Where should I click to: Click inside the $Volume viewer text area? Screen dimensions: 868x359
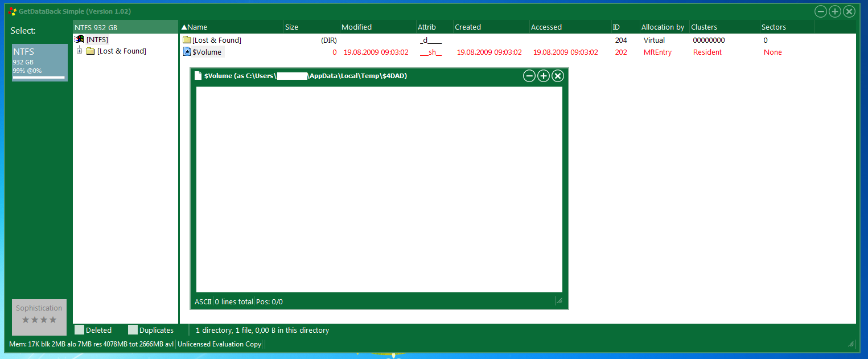pos(379,189)
